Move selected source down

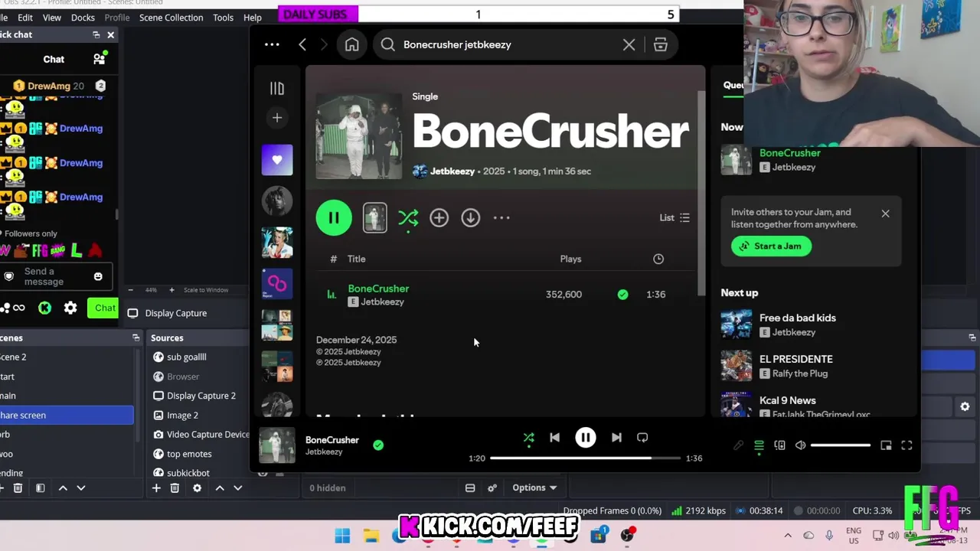click(238, 488)
